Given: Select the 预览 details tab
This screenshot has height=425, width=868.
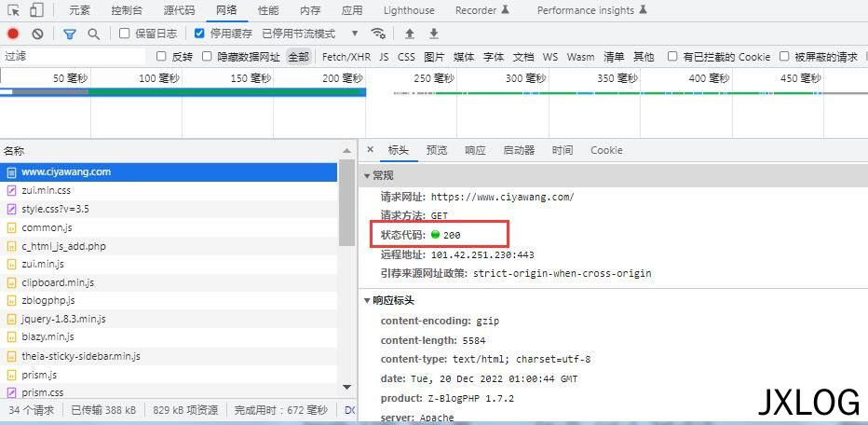Looking at the screenshot, I should point(437,150).
